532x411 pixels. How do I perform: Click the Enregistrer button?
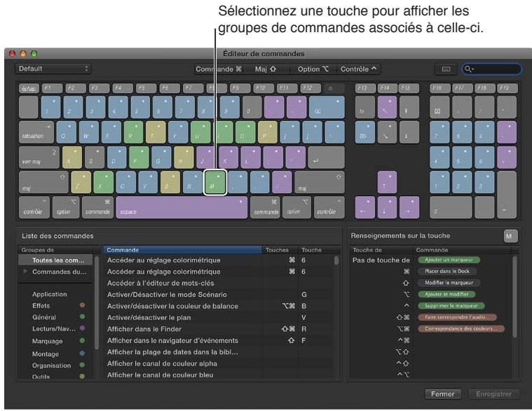pyautogui.click(x=493, y=394)
